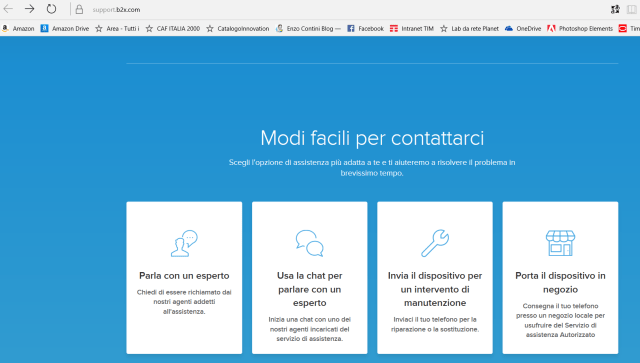Viewport: 640px width, 363px height.
Task: Click text Consegna il tuo telefono
Action: tap(560, 320)
